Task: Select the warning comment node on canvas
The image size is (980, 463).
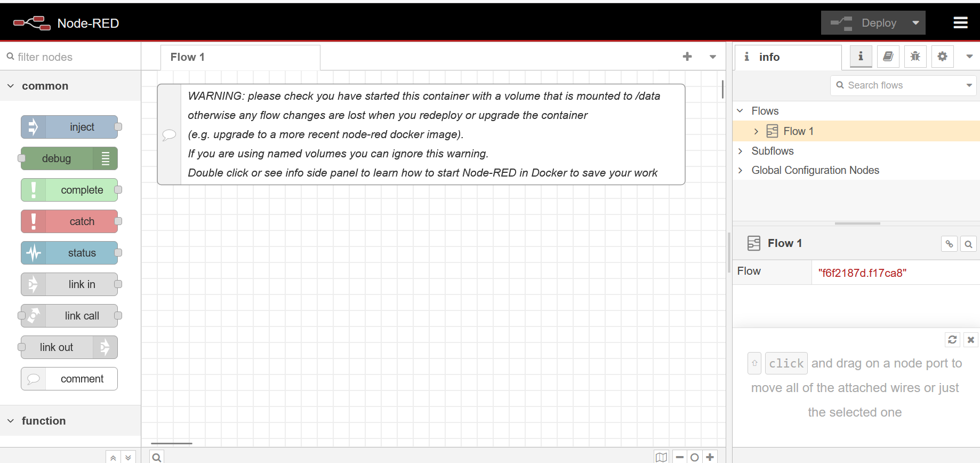Action: click(421, 134)
